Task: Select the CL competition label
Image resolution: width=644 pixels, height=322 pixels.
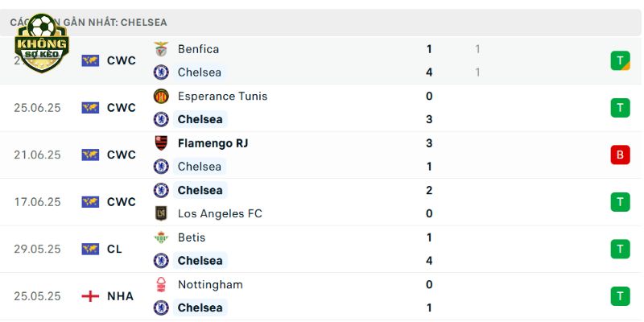Action: click(x=114, y=250)
